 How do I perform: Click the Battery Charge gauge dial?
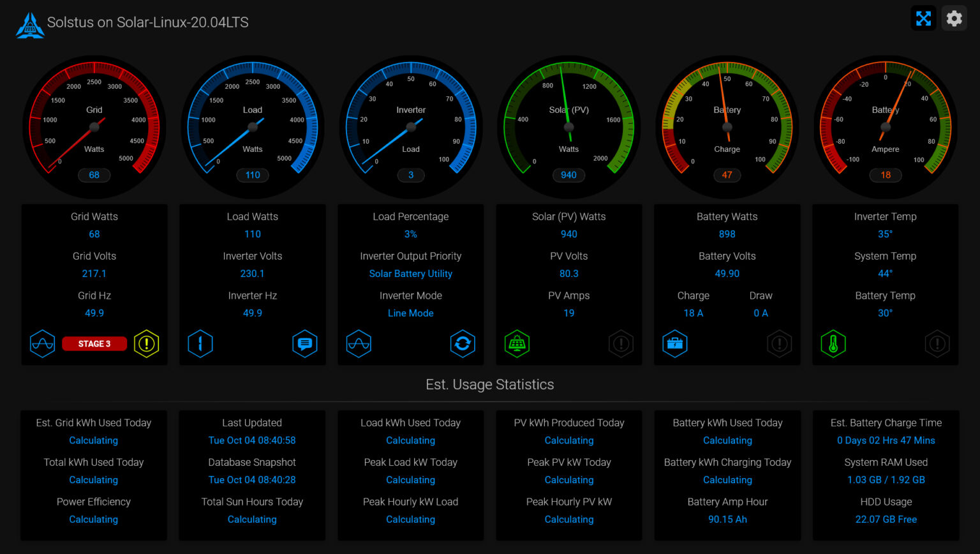point(727,126)
